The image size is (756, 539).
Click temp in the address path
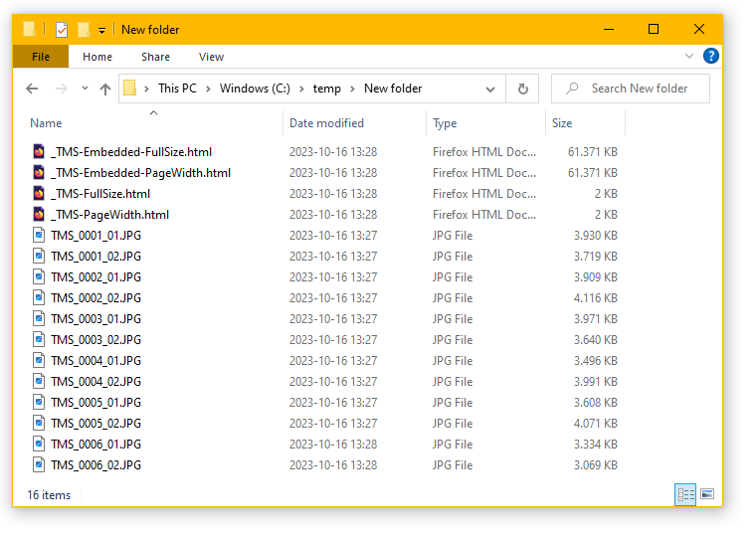click(x=327, y=89)
